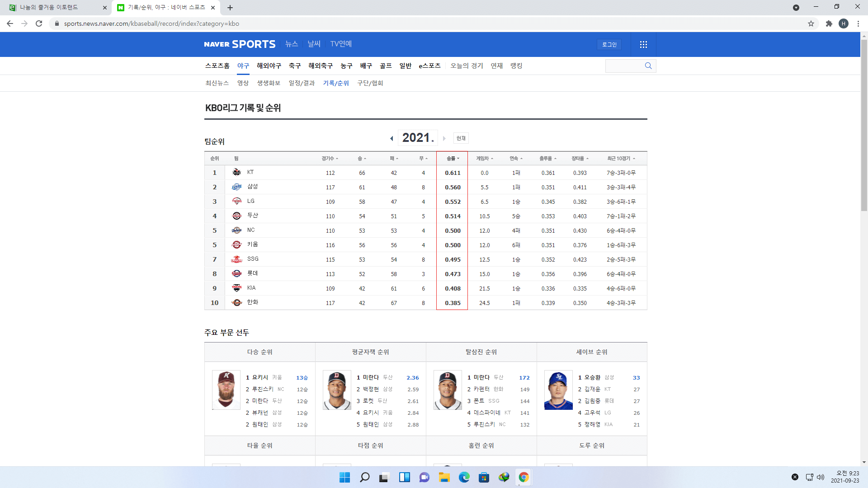Click the 현재 button next to year
Image resolution: width=868 pixels, height=488 pixels.
coord(461,138)
